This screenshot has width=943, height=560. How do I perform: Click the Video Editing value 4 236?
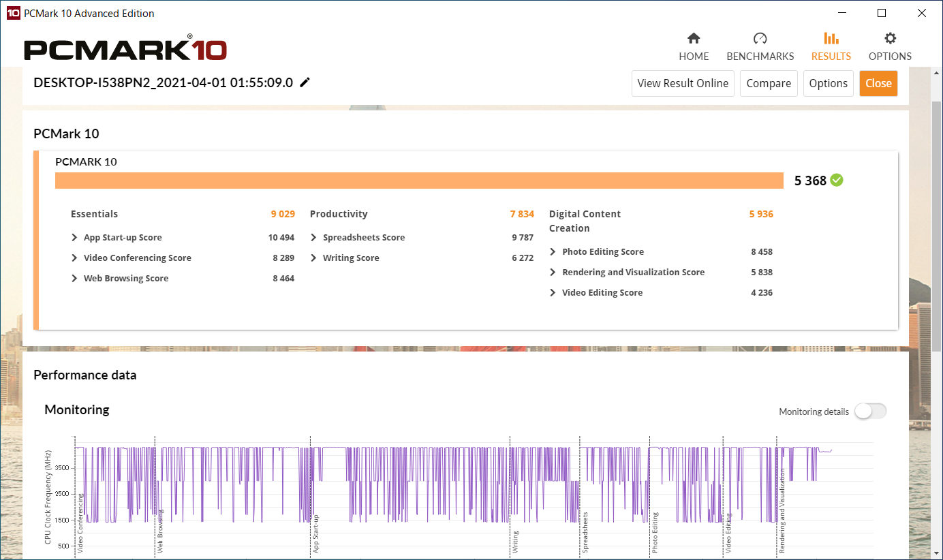click(x=762, y=292)
